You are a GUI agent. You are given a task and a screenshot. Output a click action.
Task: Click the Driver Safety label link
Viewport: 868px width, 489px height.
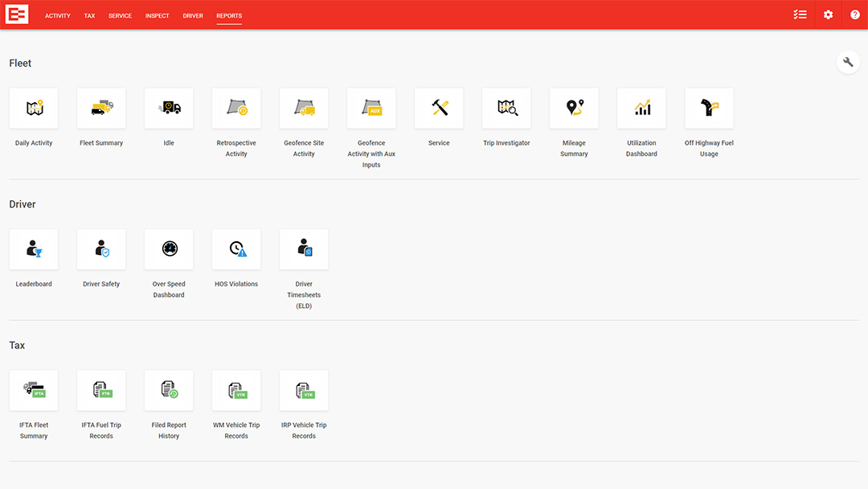[101, 284]
